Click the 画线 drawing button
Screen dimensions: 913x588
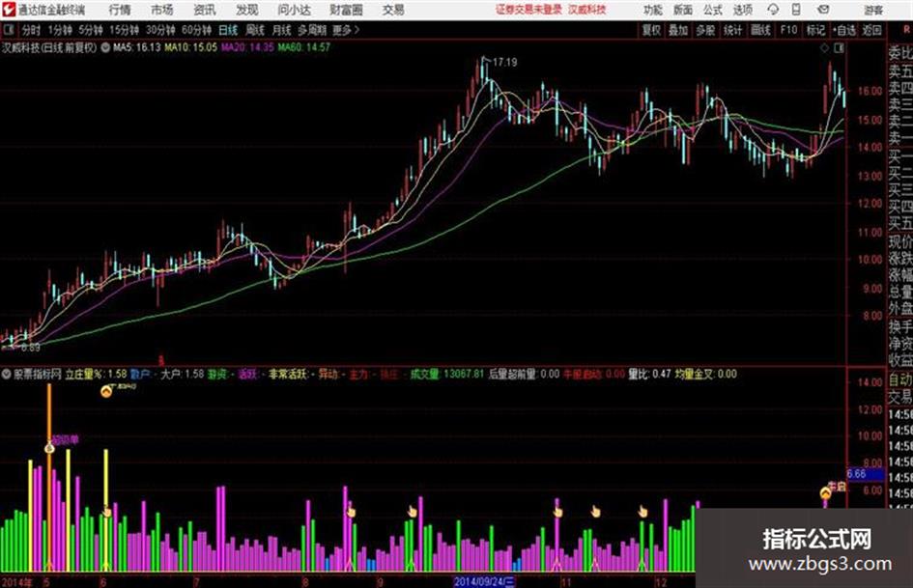(760, 30)
